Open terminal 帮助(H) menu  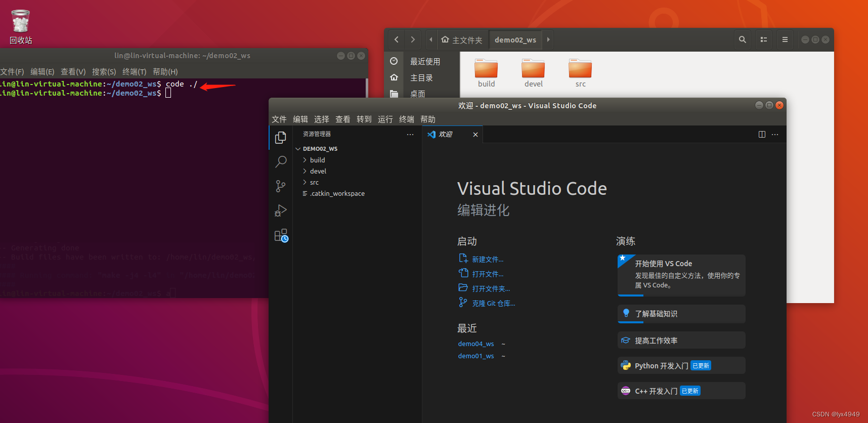pos(165,72)
